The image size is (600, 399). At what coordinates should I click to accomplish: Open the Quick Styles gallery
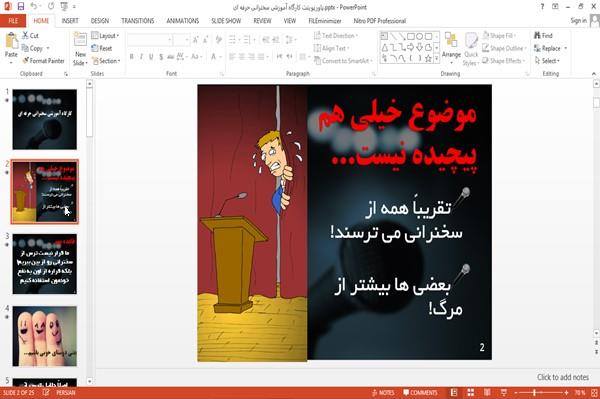471,49
